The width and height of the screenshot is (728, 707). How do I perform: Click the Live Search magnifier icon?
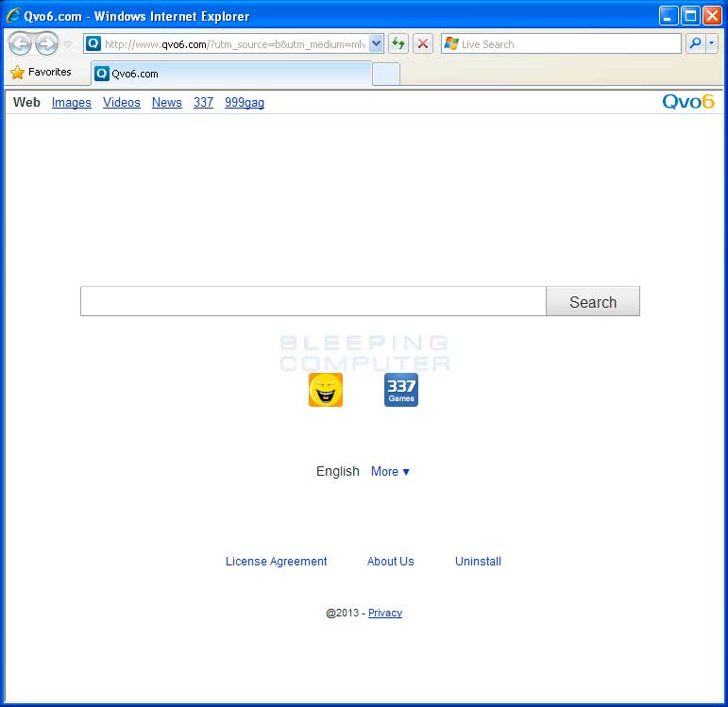694,43
